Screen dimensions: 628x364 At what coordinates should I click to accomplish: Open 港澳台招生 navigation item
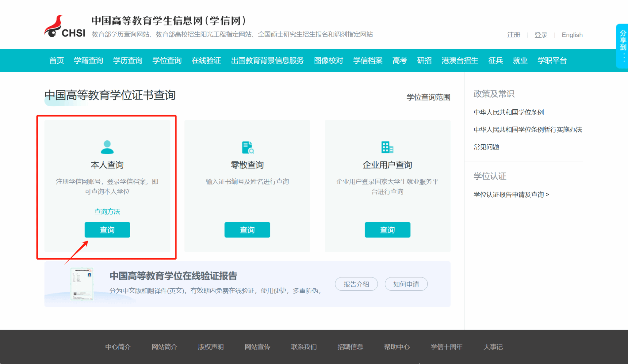point(460,60)
